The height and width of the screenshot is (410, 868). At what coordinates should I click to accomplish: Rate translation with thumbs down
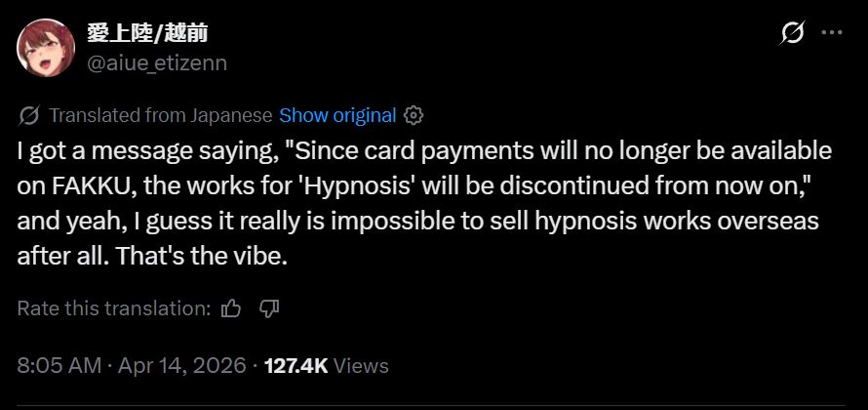point(269,308)
